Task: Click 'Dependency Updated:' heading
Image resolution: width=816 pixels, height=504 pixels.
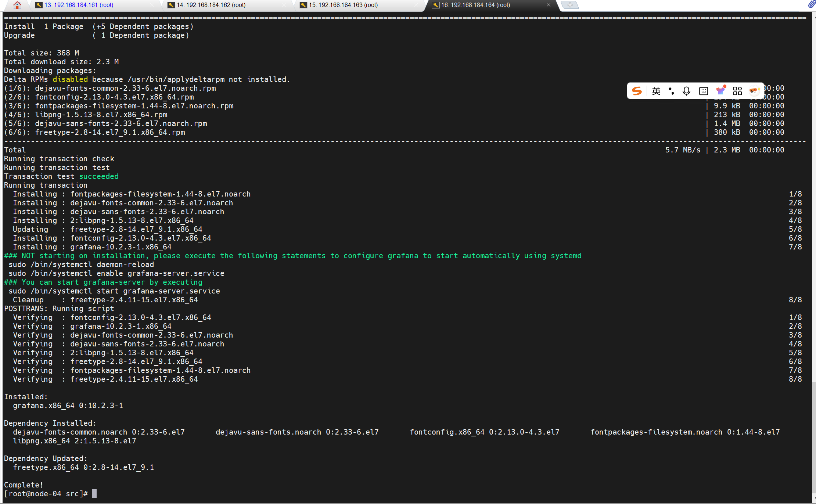Action: 46,458
